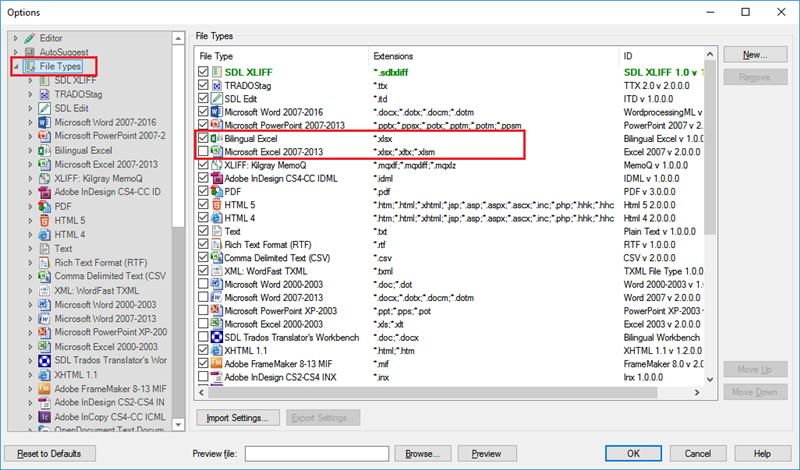Click the Adobe InCopy ICML icon in tree
800x470 pixels.
point(44,417)
